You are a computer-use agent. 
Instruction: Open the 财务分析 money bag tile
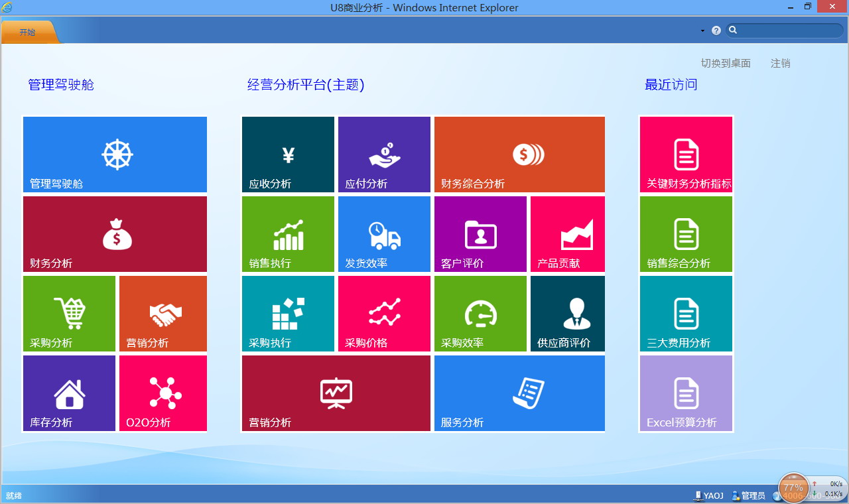point(115,234)
